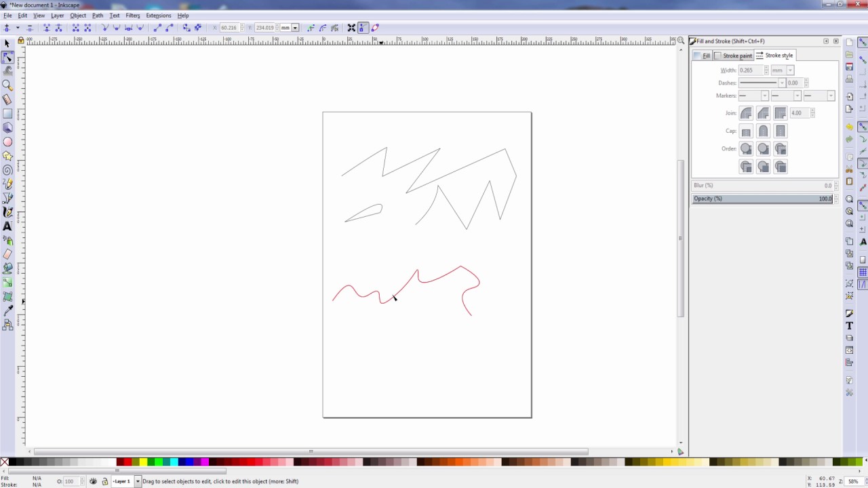
Task: Click the Redo green arrow icon
Action: 850,139
